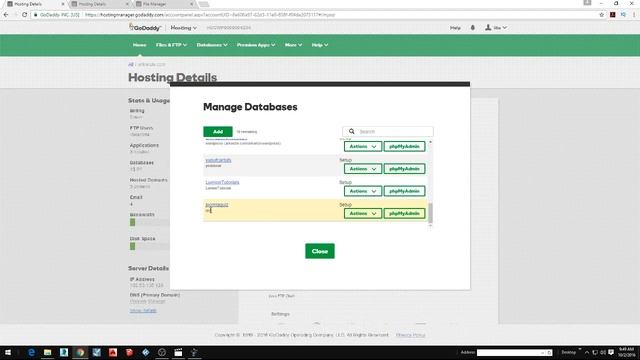
Task: Open the Windows Start menu
Action: tap(8, 352)
